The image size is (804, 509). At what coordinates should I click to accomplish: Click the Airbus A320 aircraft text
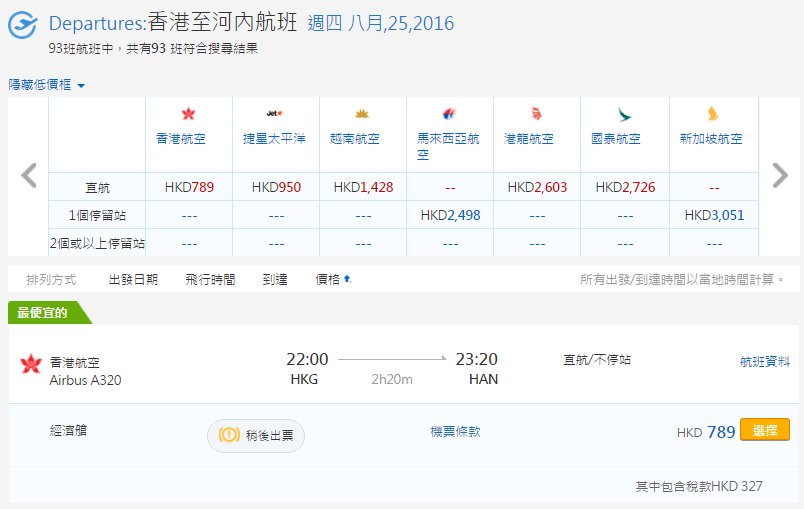(x=86, y=380)
